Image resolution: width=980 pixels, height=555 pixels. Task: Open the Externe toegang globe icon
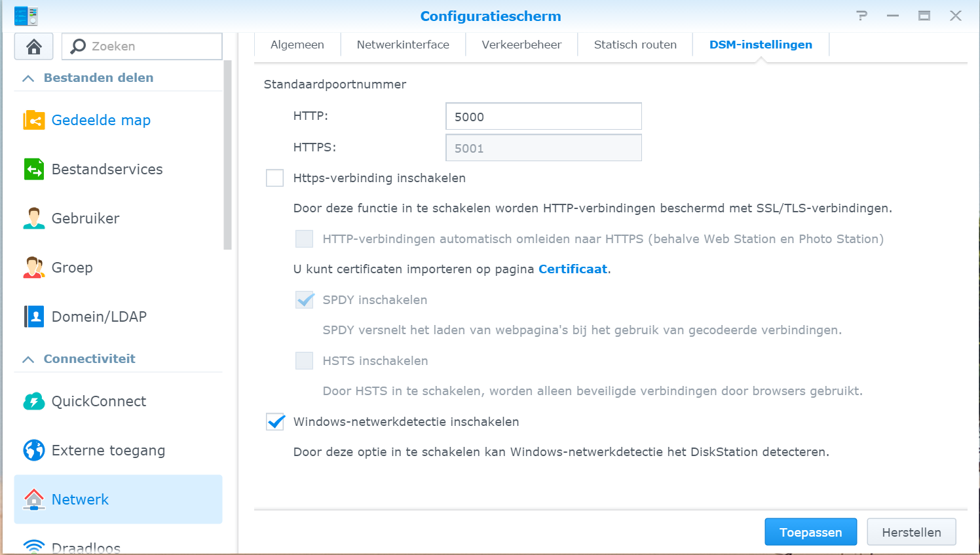tap(34, 450)
